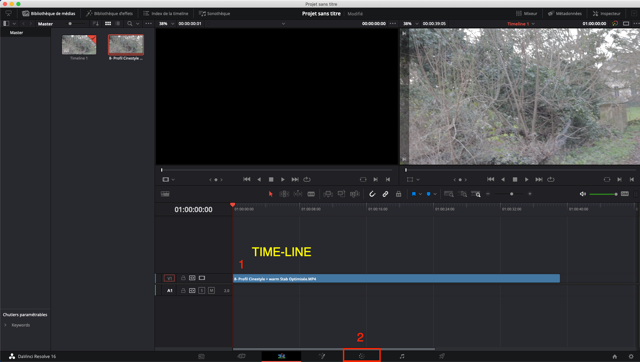
Task: Select the Profil Cinestyle clip thumbnail
Action: coord(126,45)
